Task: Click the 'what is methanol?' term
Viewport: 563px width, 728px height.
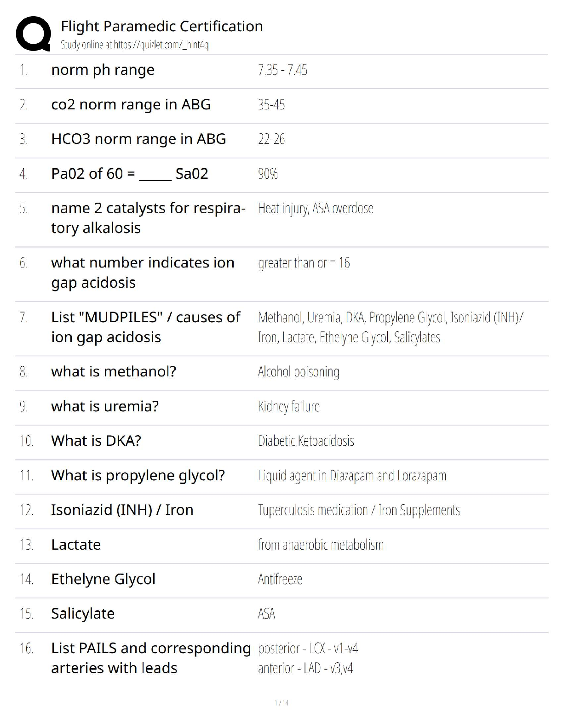Action: tap(114, 371)
